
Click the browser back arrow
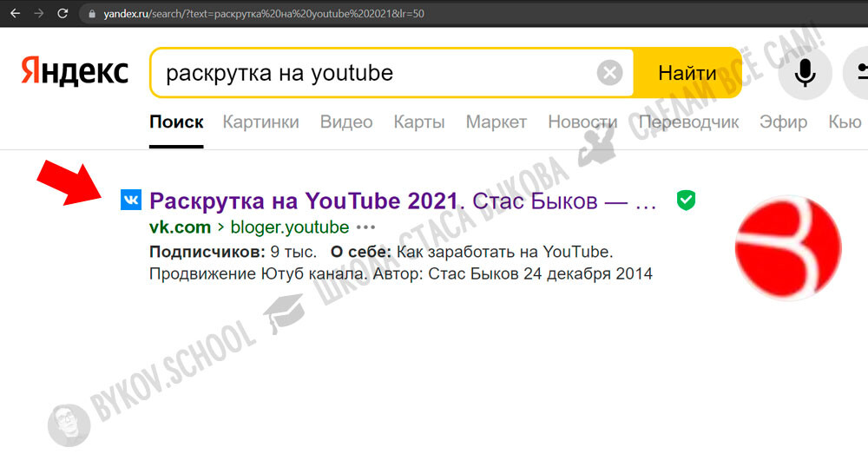tap(15, 14)
